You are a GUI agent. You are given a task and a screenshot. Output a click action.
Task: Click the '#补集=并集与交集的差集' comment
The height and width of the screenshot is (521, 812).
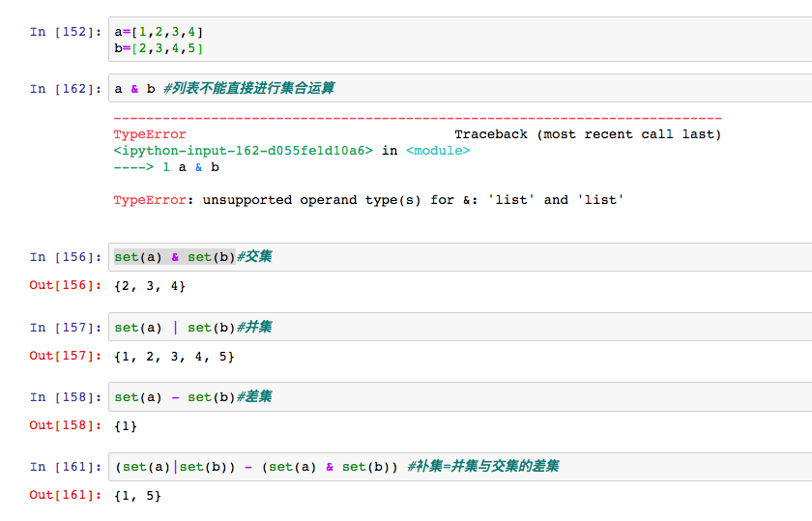[483, 466]
